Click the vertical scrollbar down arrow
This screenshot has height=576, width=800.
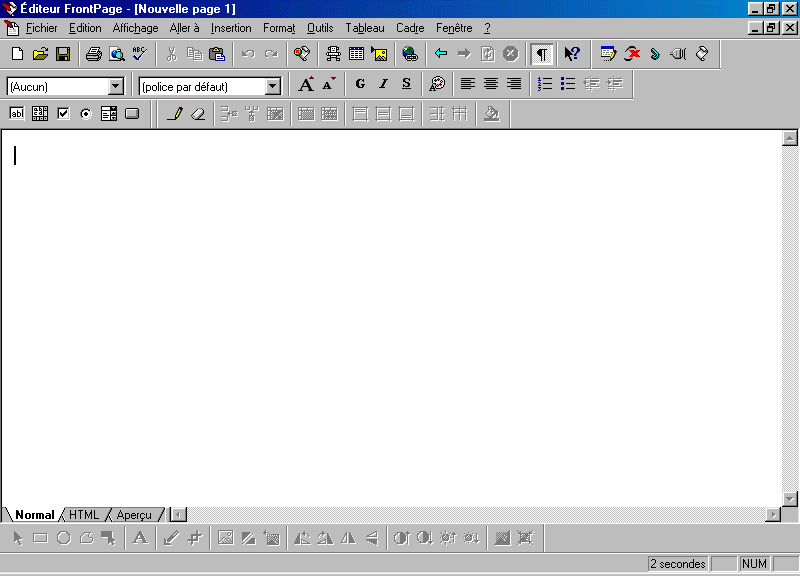pos(790,498)
